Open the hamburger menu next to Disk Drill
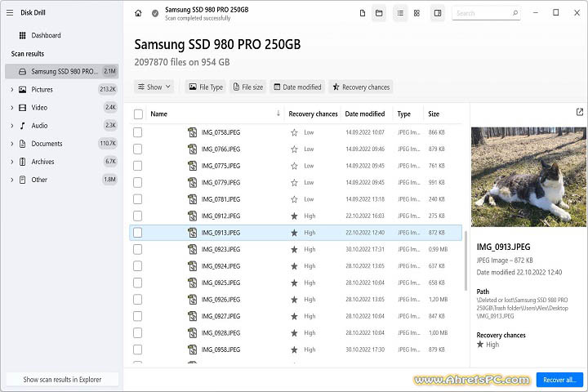The width and height of the screenshot is (588, 392). pos(10,13)
